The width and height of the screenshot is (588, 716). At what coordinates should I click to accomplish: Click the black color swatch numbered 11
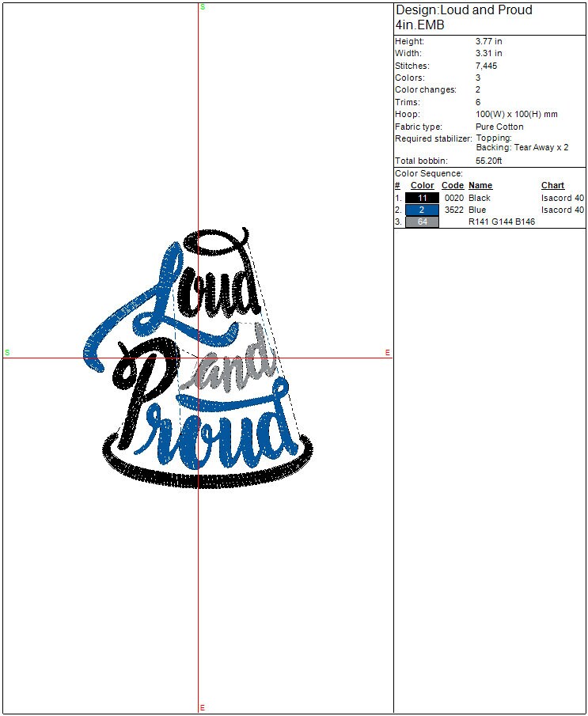(x=422, y=198)
